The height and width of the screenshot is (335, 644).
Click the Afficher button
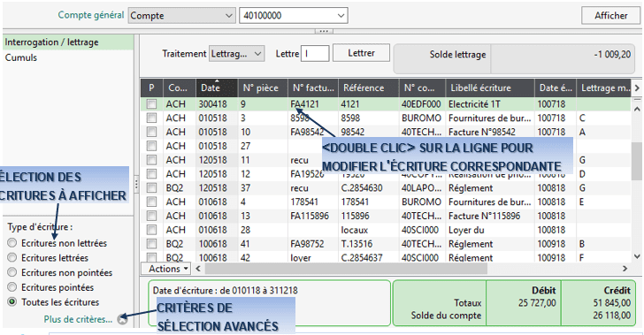610,16
